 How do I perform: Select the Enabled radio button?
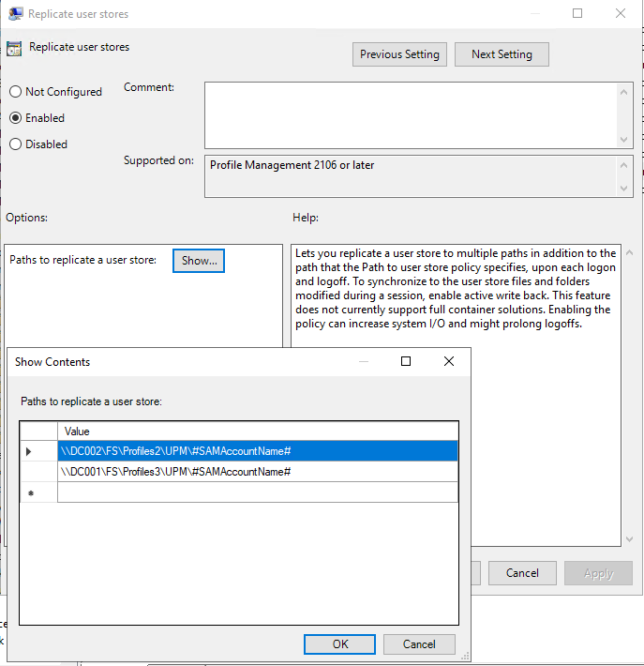15,118
